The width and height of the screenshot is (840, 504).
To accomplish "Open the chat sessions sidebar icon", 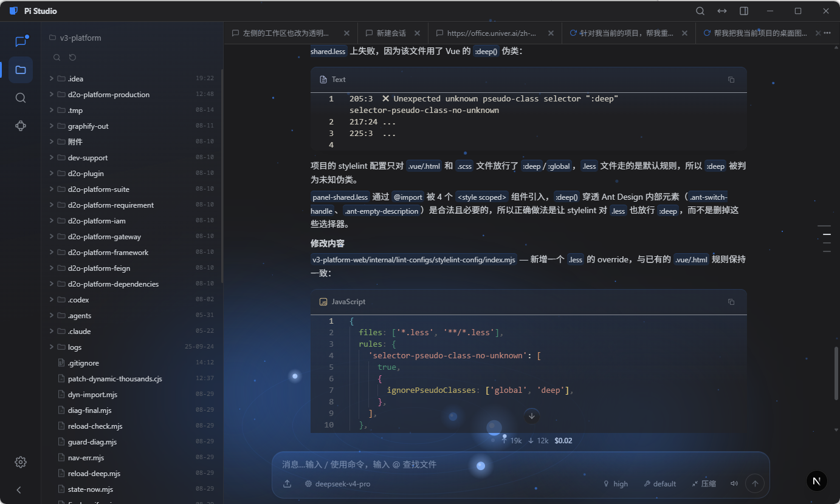I will pos(21,41).
